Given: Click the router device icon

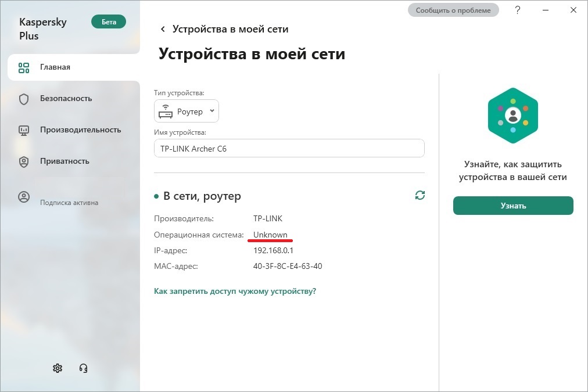Looking at the screenshot, I should pyautogui.click(x=166, y=112).
